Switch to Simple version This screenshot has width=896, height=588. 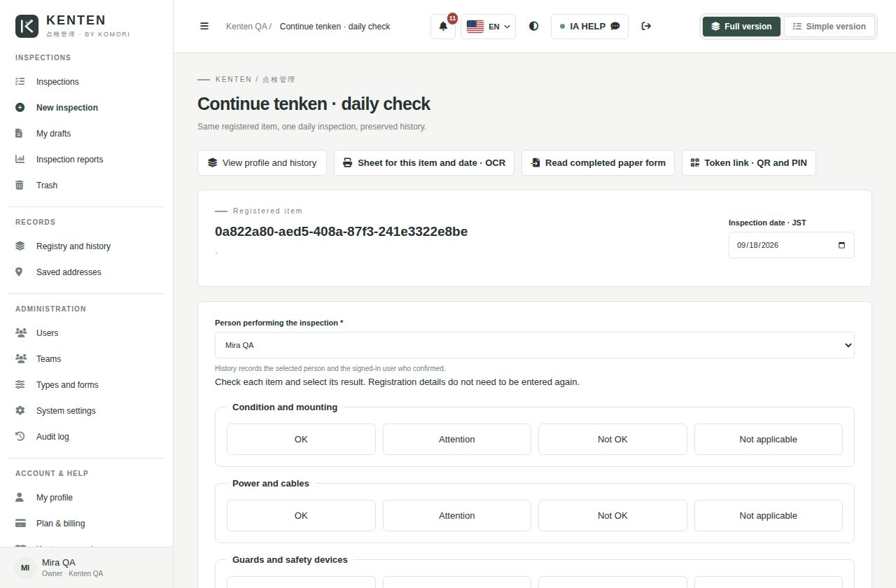829,27
